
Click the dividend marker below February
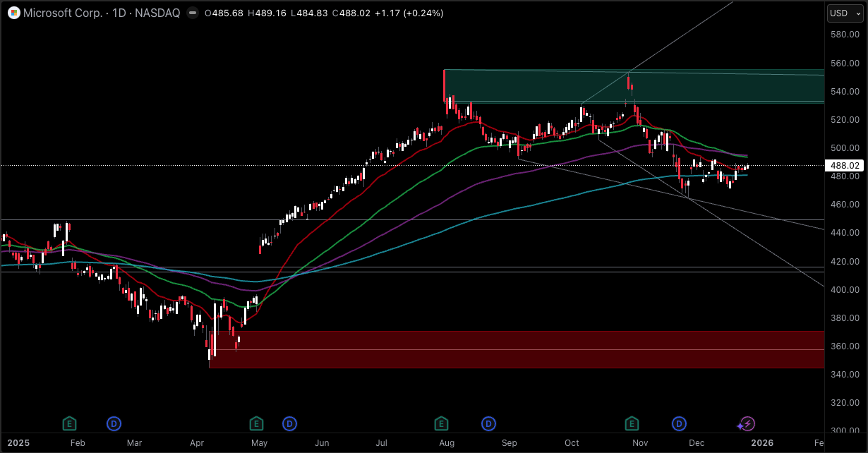114,423
